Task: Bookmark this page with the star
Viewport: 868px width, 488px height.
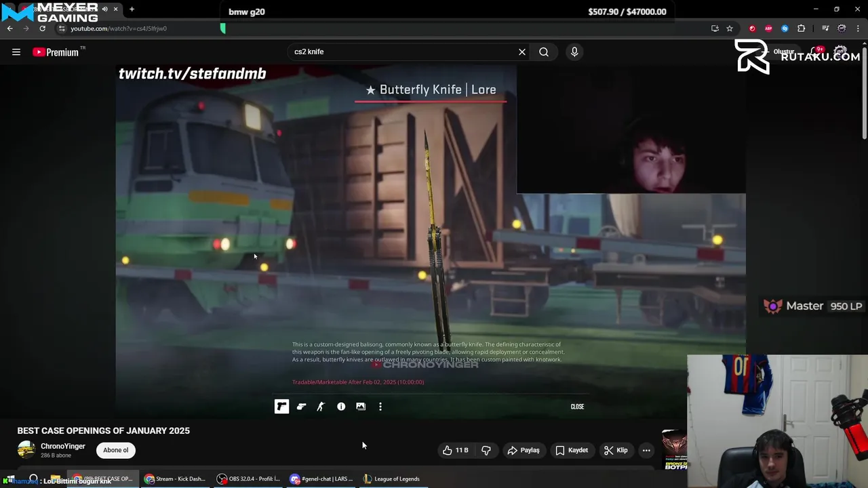Action: click(730, 28)
